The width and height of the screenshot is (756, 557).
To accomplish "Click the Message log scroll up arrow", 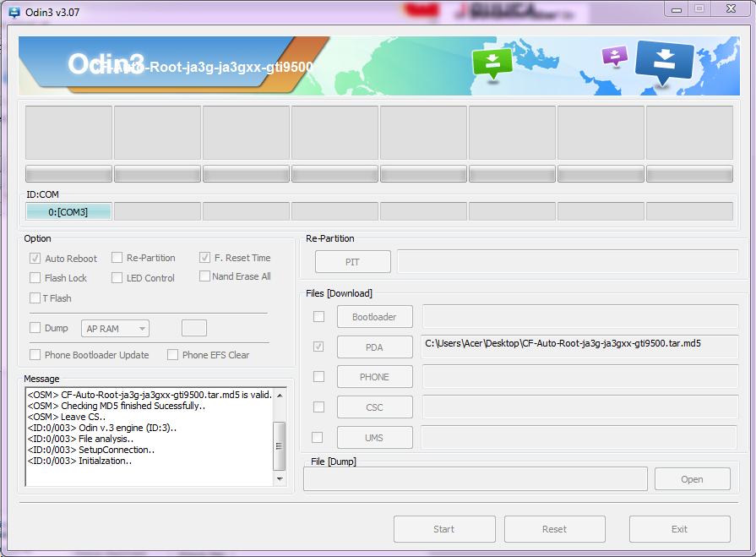I will pyautogui.click(x=280, y=396).
